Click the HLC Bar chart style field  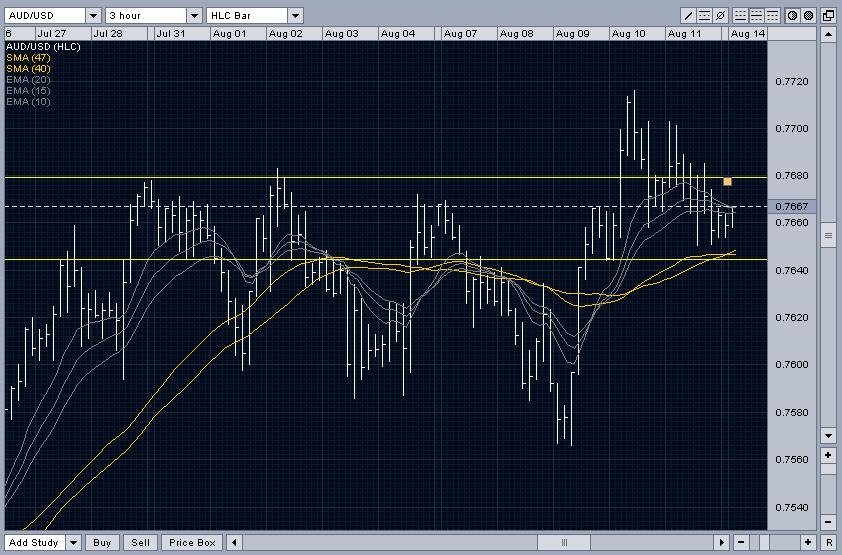pos(247,16)
